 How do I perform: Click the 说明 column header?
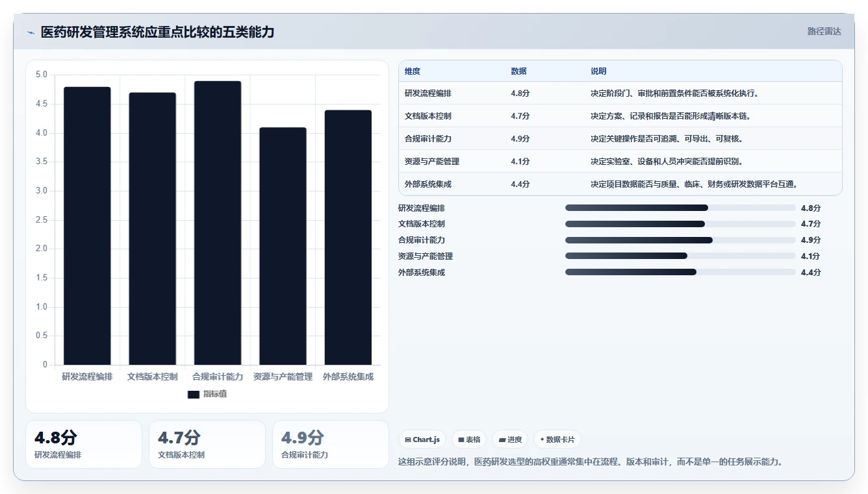pyautogui.click(x=598, y=71)
